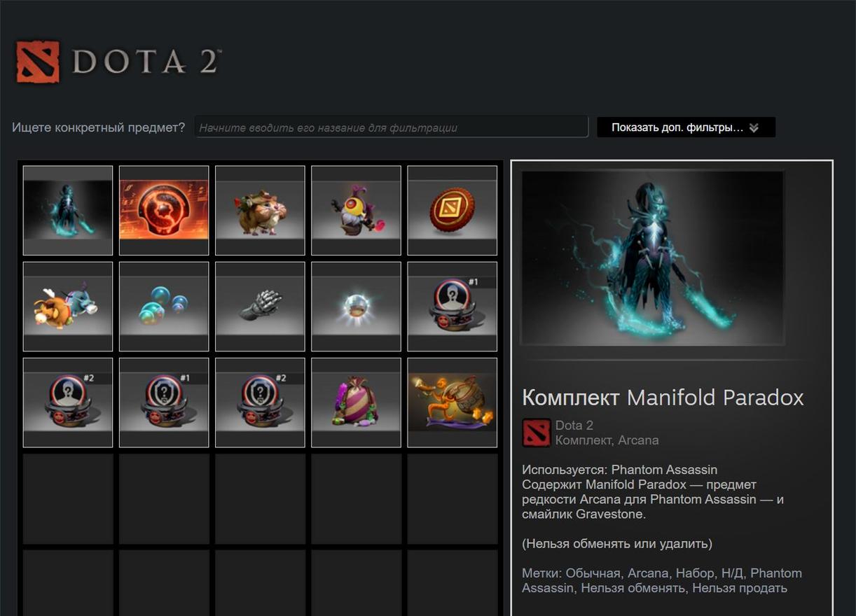This screenshot has width=856, height=616.
Task: Open the Dota 2 game link in details
Action: (x=574, y=425)
